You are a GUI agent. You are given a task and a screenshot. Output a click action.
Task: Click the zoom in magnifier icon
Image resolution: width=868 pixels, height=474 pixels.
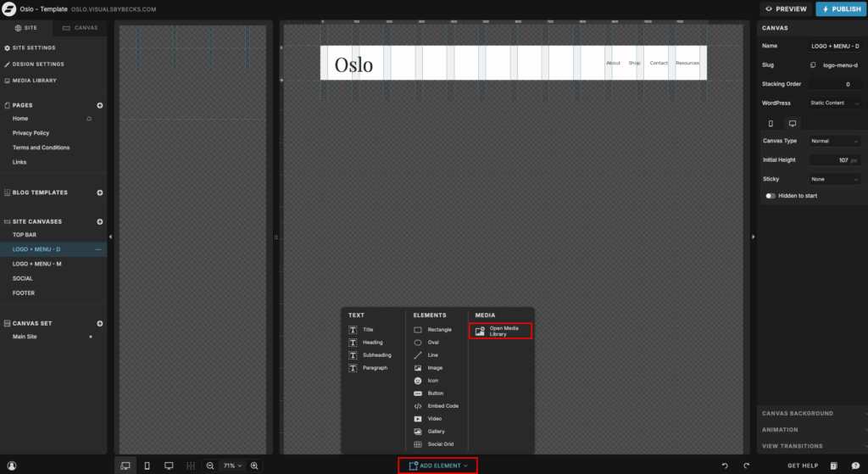(254, 466)
